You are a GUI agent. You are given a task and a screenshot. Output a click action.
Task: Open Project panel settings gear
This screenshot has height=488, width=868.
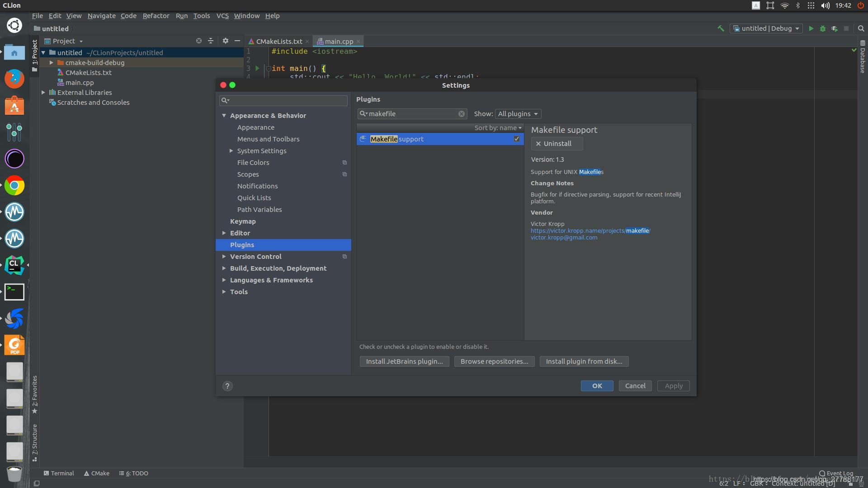click(226, 41)
